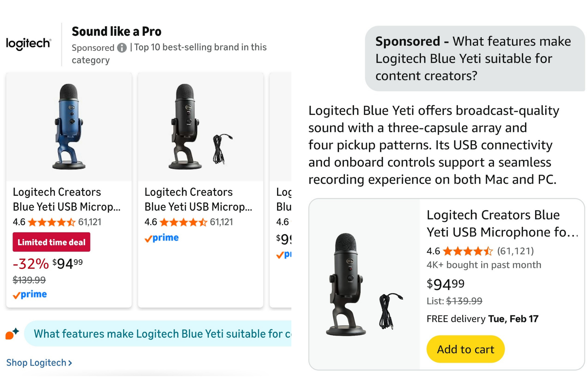Click the Sound like a Pro headline
This screenshot has height=392, width=588.
tap(117, 32)
